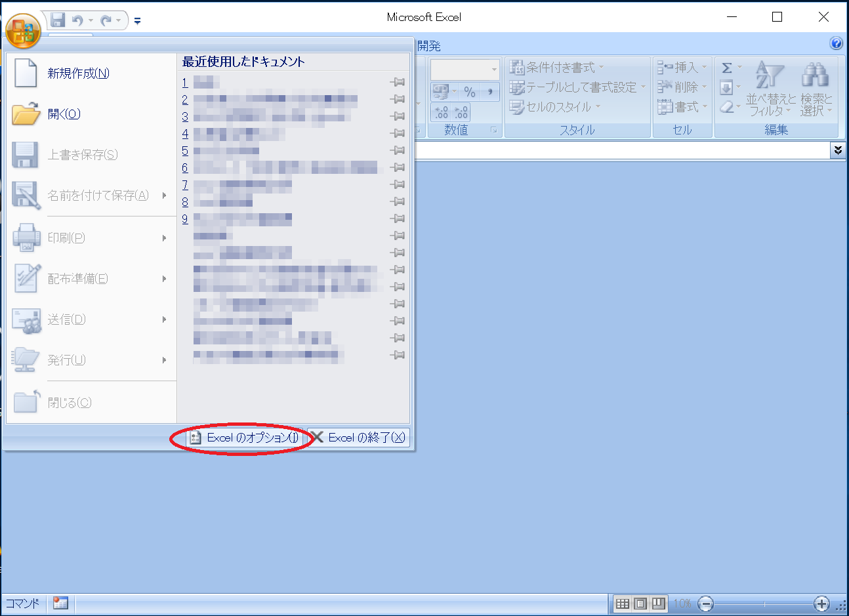Image resolution: width=849 pixels, height=616 pixels.
Task: Open the Customize Quick Access Toolbar dropdown
Action: [x=137, y=21]
